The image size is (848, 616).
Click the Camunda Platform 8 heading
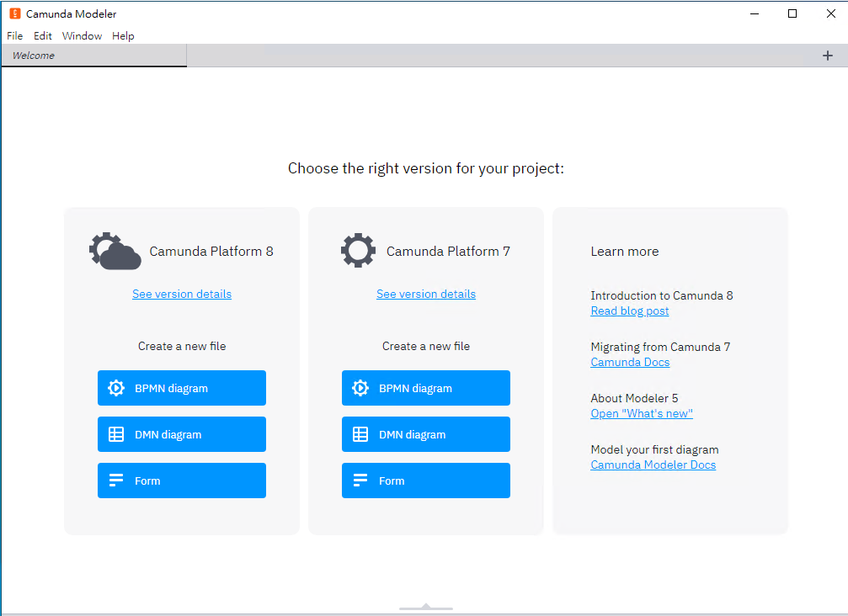click(211, 252)
